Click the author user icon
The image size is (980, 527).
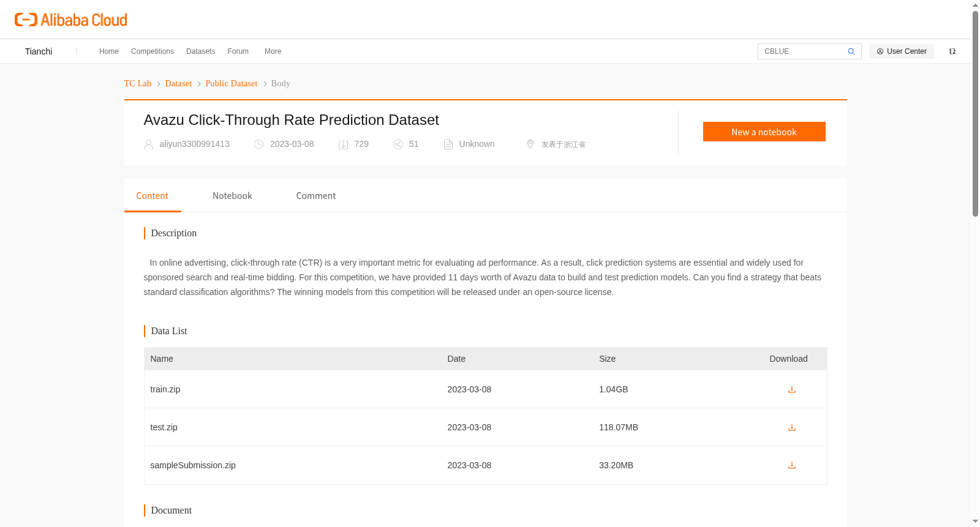pyautogui.click(x=148, y=144)
